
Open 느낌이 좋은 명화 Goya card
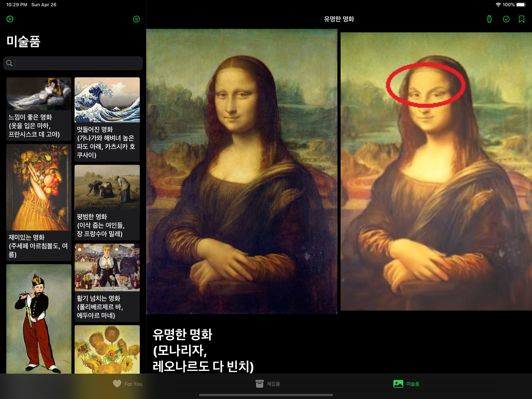(39, 109)
